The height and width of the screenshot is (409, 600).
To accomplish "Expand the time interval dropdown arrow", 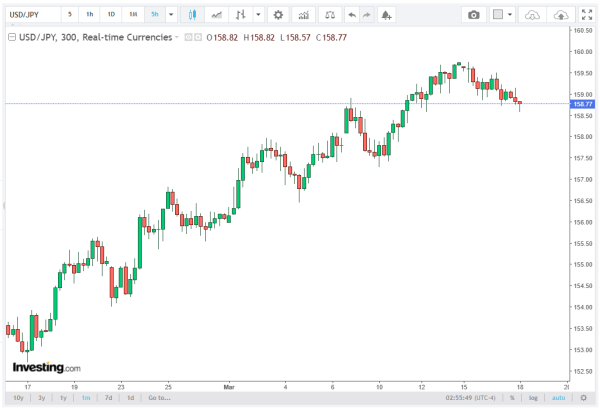I will (x=171, y=15).
